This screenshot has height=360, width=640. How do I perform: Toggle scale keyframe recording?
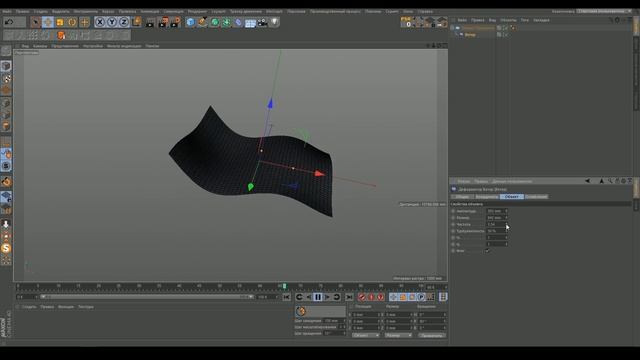tap(402, 297)
